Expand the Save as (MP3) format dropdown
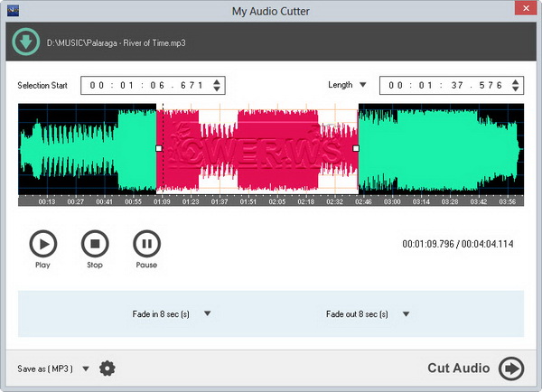The image size is (542, 392). pyautogui.click(x=86, y=369)
